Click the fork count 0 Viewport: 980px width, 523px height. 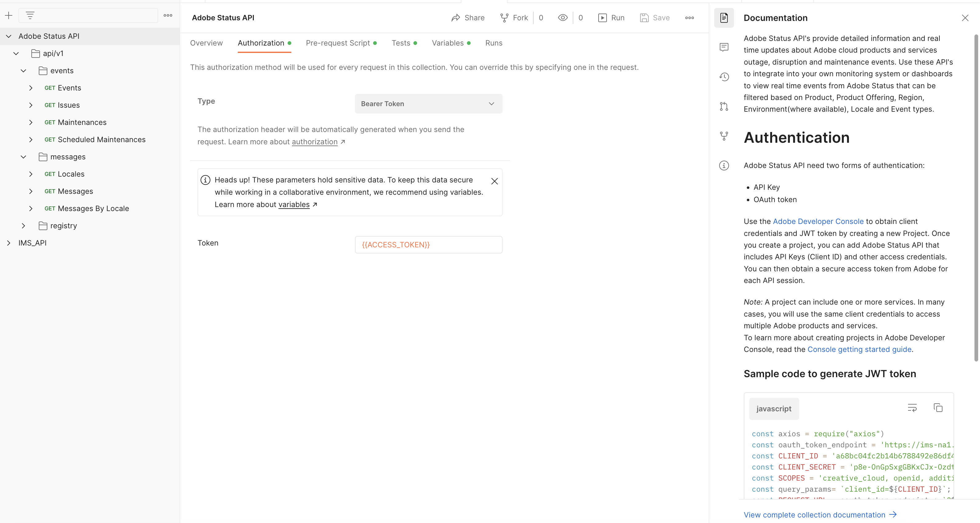click(x=540, y=18)
